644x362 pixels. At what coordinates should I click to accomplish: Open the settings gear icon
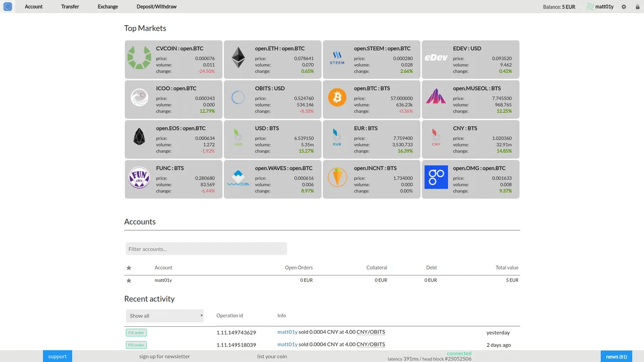(624, 7)
